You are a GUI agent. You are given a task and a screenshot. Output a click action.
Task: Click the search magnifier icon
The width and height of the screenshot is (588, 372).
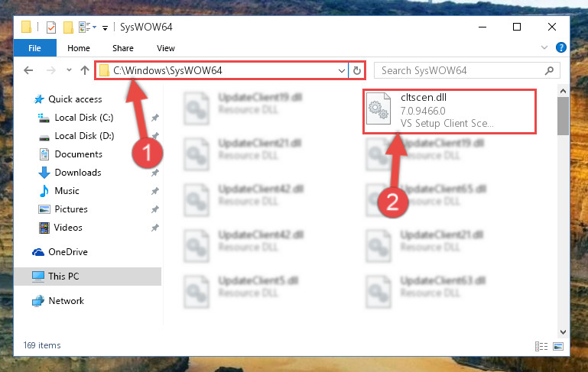click(x=549, y=70)
